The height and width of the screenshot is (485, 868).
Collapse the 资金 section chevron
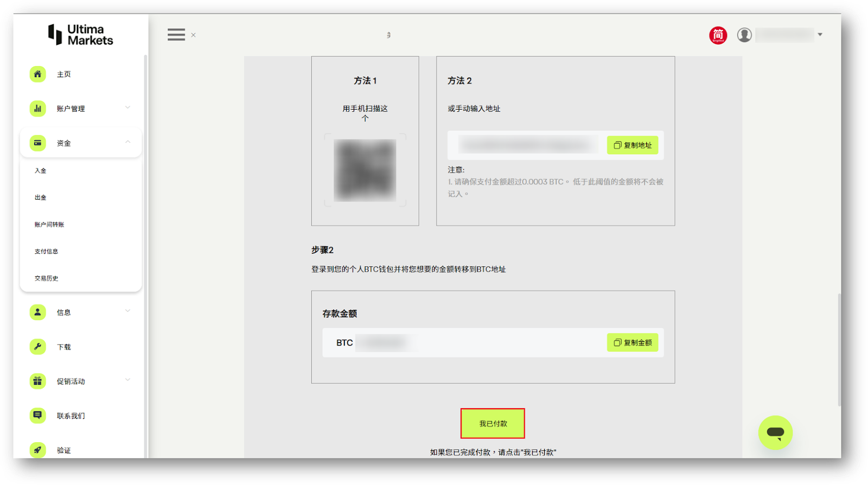coord(128,142)
